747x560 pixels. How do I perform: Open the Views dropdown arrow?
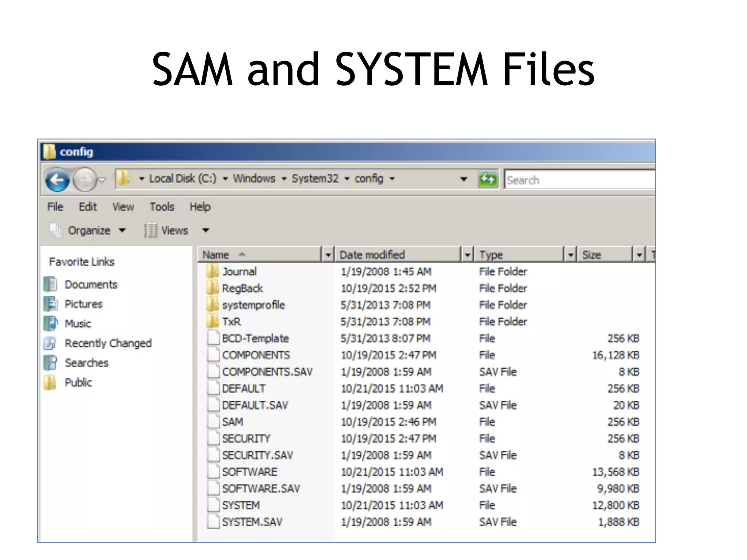click(206, 230)
